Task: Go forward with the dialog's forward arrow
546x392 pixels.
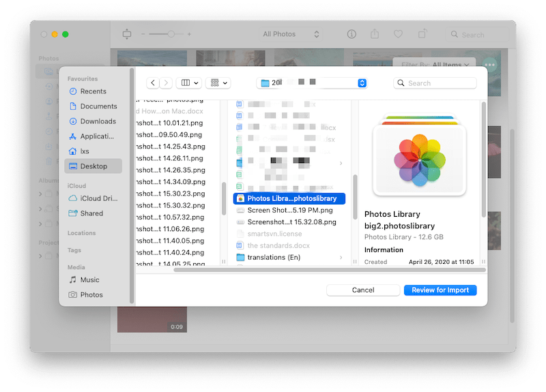Action: pyautogui.click(x=166, y=82)
